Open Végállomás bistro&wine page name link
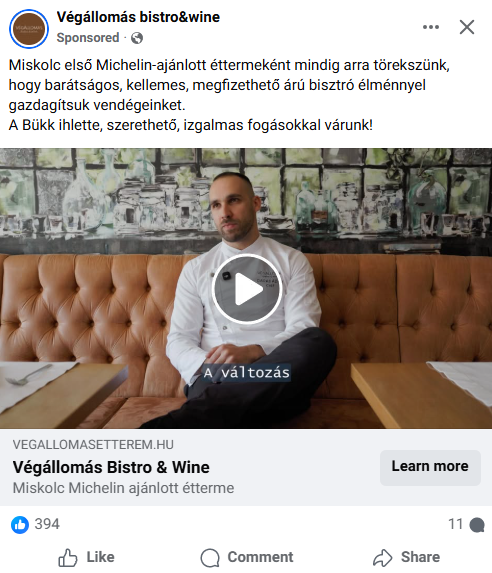 pos(138,17)
